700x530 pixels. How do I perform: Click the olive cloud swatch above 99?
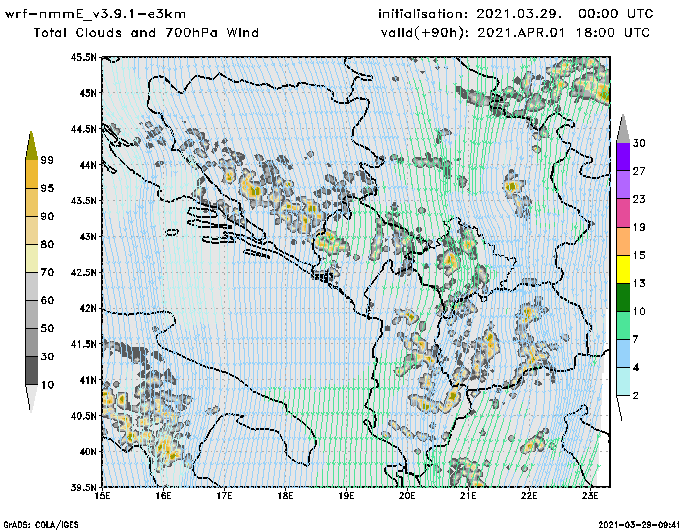point(31,146)
